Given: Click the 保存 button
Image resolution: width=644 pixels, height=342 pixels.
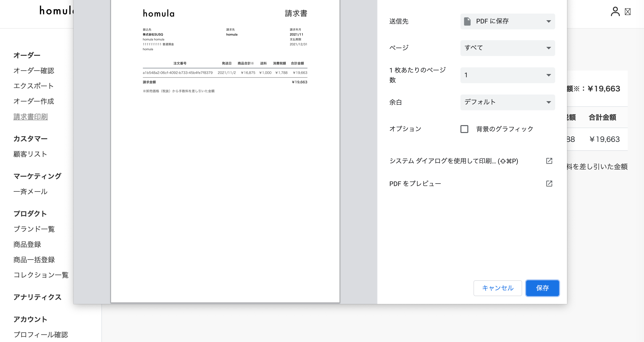Looking at the screenshot, I should click(x=542, y=288).
